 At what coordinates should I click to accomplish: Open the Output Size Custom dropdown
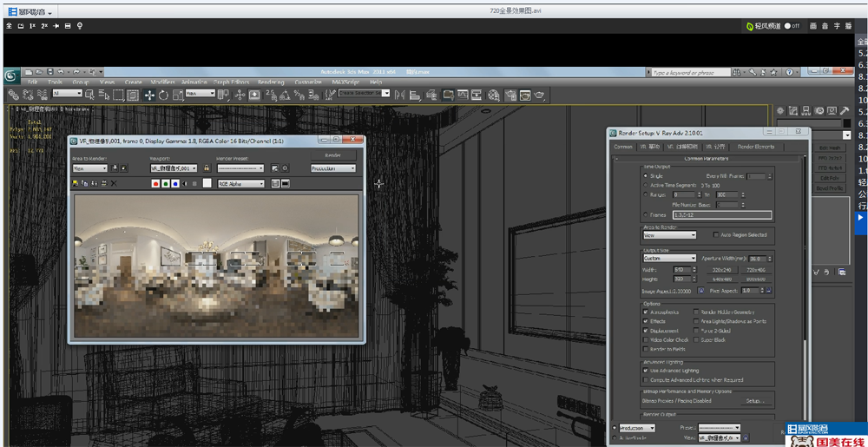click(x=669, y=259)
